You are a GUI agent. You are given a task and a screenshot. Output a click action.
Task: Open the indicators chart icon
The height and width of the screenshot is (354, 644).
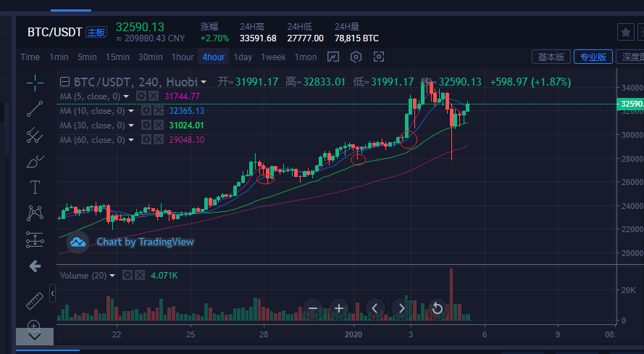333,57
